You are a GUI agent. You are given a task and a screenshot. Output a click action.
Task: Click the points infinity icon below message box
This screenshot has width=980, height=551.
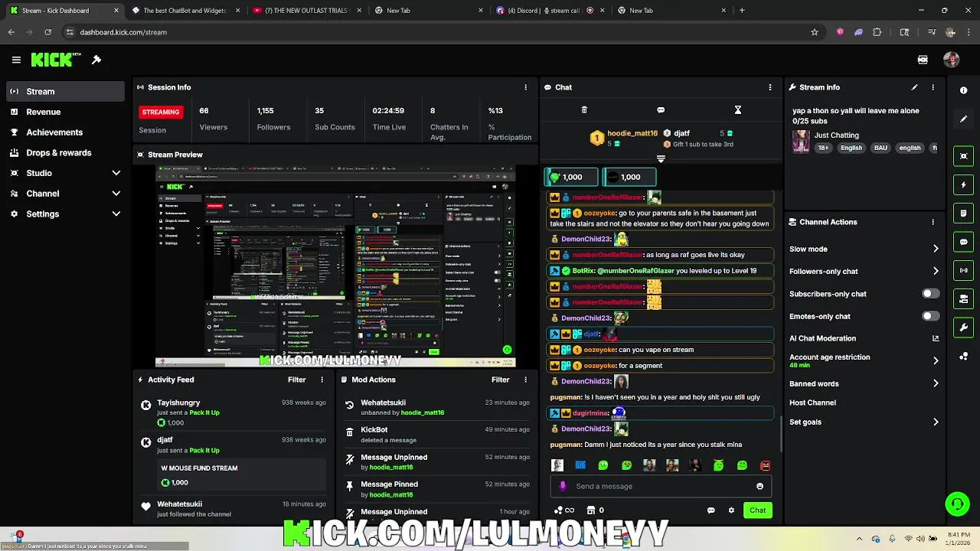pyautogui.click(x=563, y=510)
